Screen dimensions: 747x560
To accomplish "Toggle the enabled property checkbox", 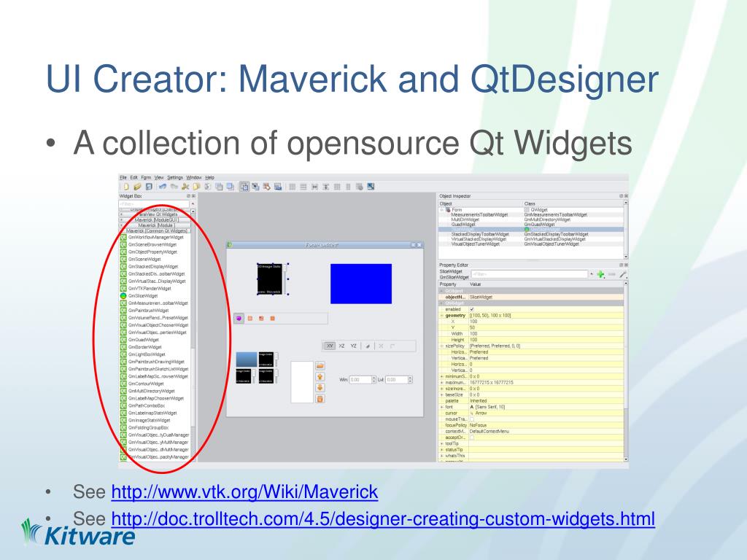I will tap(472, 309).
